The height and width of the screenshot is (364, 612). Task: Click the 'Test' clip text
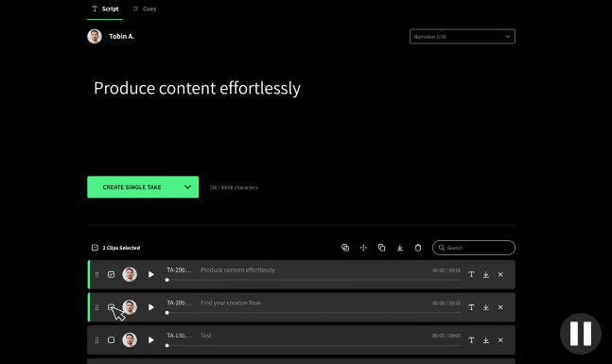[205, 336]
